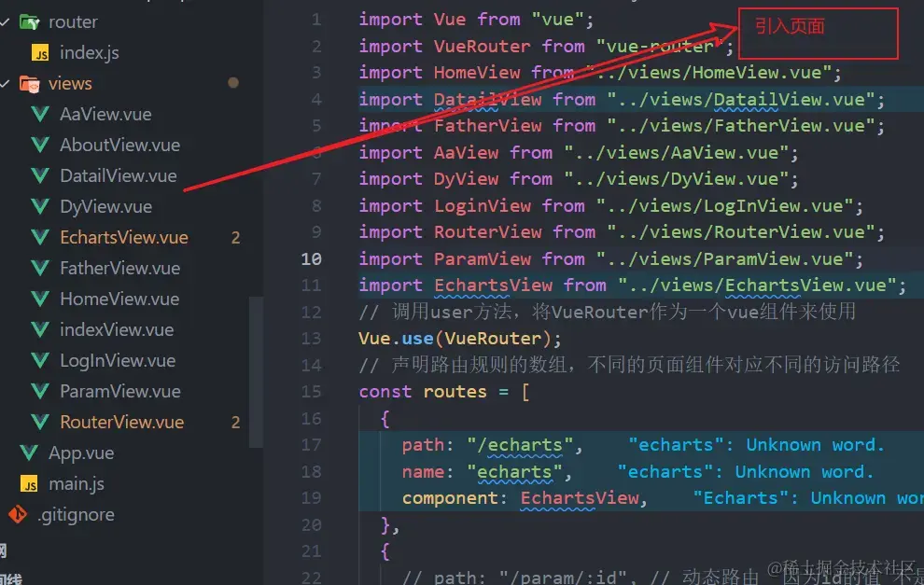This screenshot has width=924, height=585.
Task: Click the Vue logo next to App.vue
Action: [31, 453]
